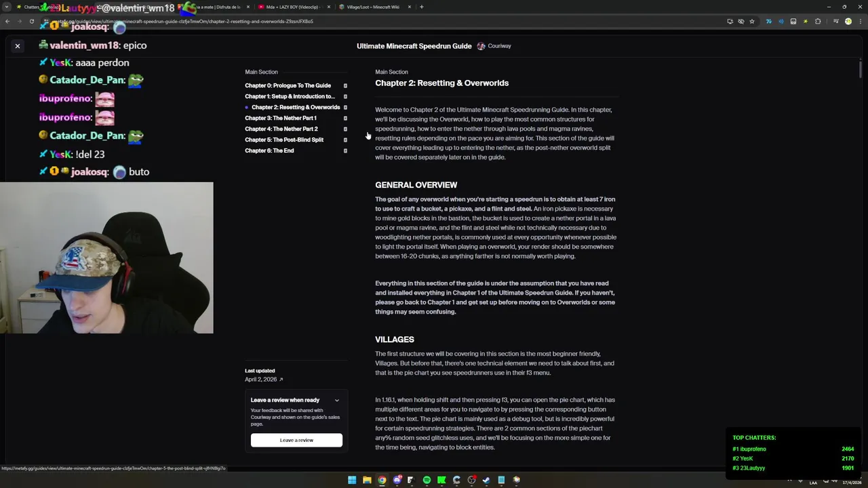Click the page icon beside Chapter 5
The image size is (868, 488).
345,140
